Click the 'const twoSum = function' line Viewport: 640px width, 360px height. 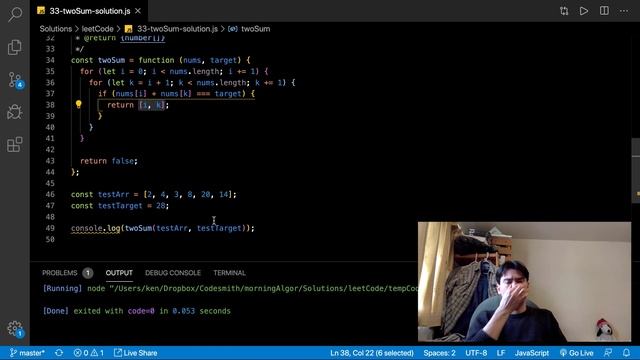click(160, 60)
